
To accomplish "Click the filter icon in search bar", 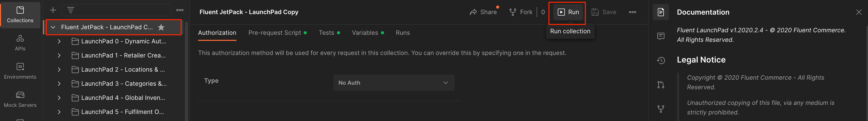I will [71, 10].
